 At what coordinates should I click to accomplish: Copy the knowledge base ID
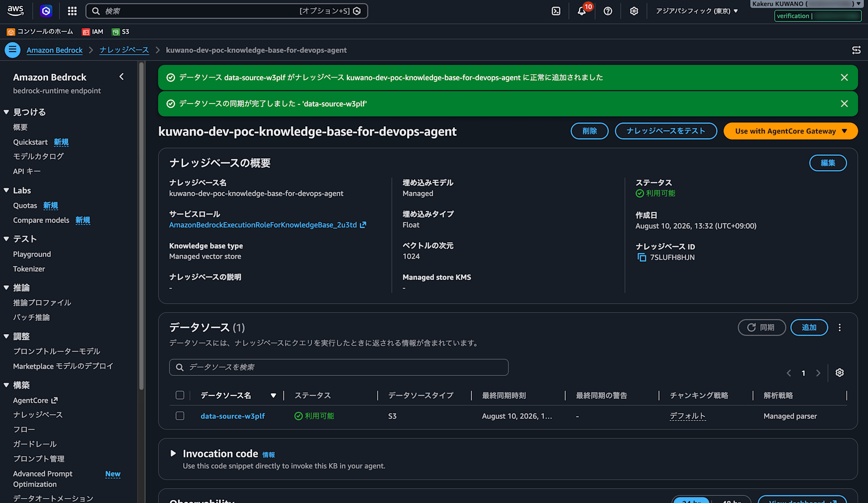pos(641,257)
